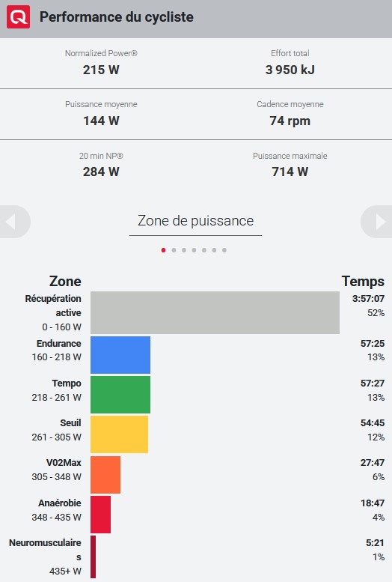Click the red Q logo icon
Screen dimensions: 392x582
tap(18, 16)
